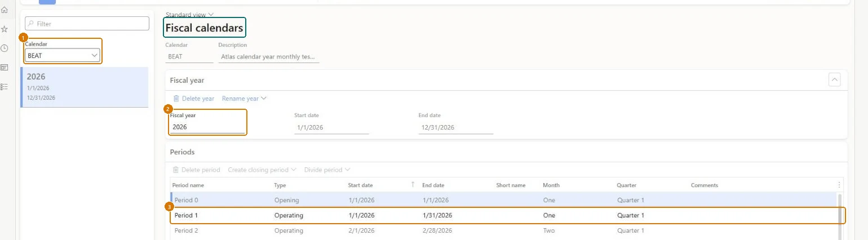
Task: Open Modules list icon in sidebar
Action: coord(5,87)
